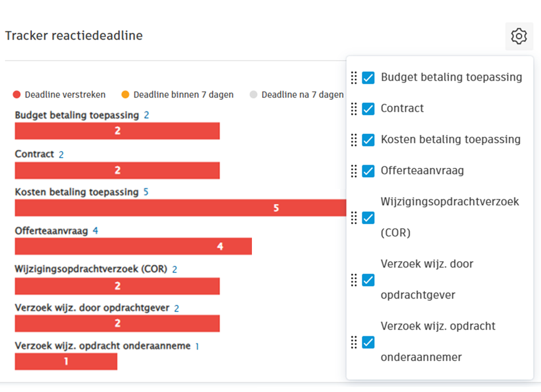This screenshot has width=541, height=392.
Task: Click drag handle beside Wijzigingsopdrachtverzoek (COR) option
Action: 354,217
